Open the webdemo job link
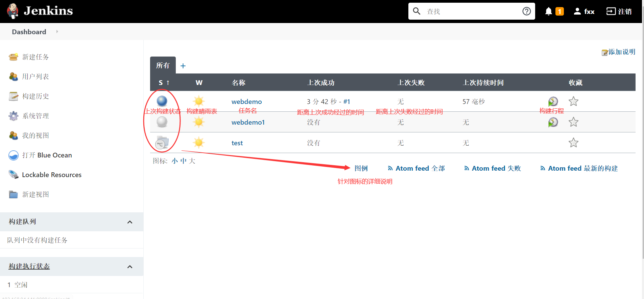 click(247, 102)
